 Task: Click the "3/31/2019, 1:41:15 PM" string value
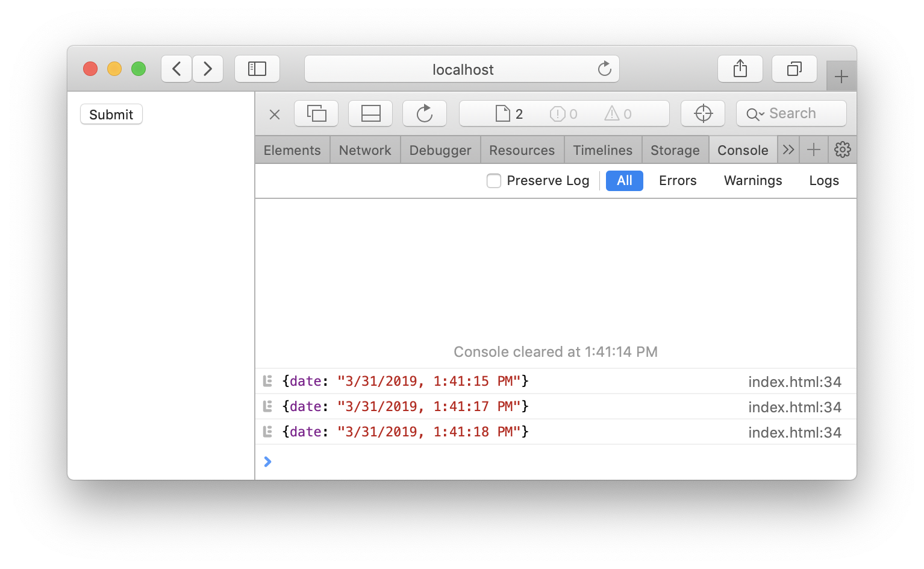pyautogui.click(x=429, y=381)
